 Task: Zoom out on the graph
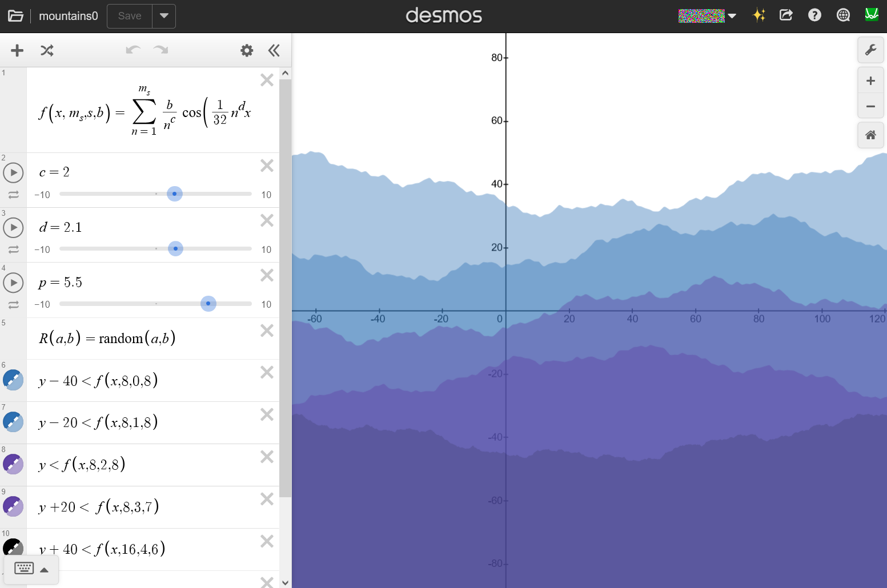pyautogui.click(x=870, y=106)
